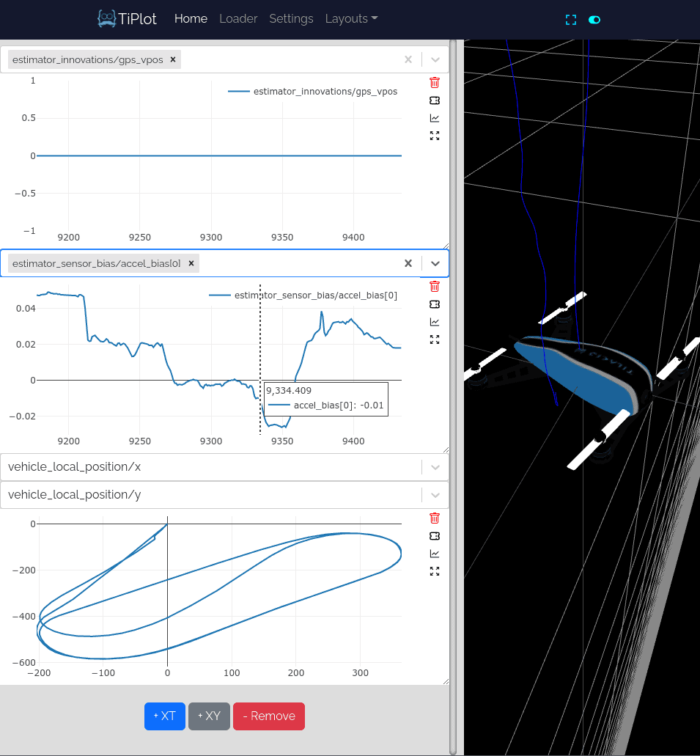Click the accel_bias[0] legend entry
700x756 pixels.
(303, 296)
